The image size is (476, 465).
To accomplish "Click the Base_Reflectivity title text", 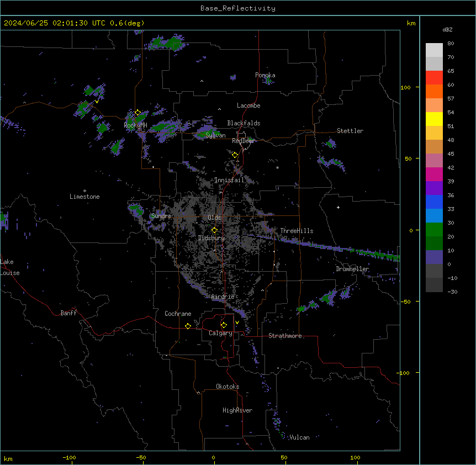I will coord(237,8).
